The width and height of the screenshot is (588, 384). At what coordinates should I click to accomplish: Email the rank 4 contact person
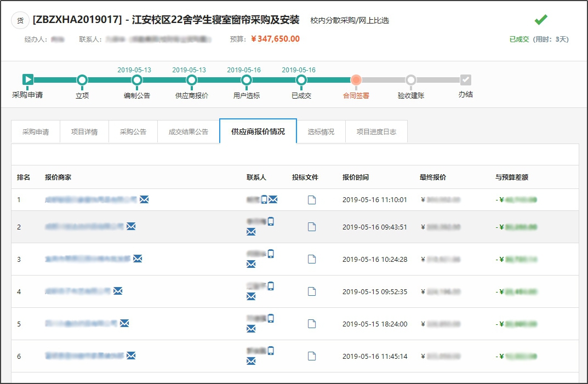(x=251, y=296)
